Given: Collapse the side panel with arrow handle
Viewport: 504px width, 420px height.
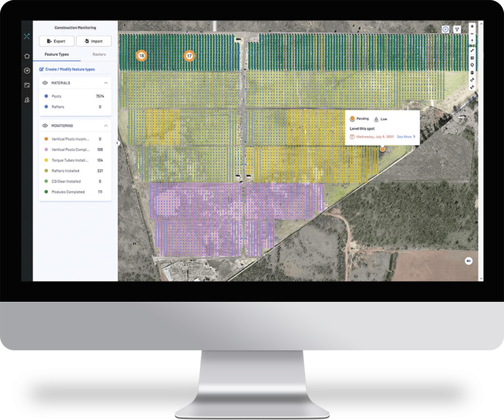Looking at the screenshot, I should [x=118, y=143].
